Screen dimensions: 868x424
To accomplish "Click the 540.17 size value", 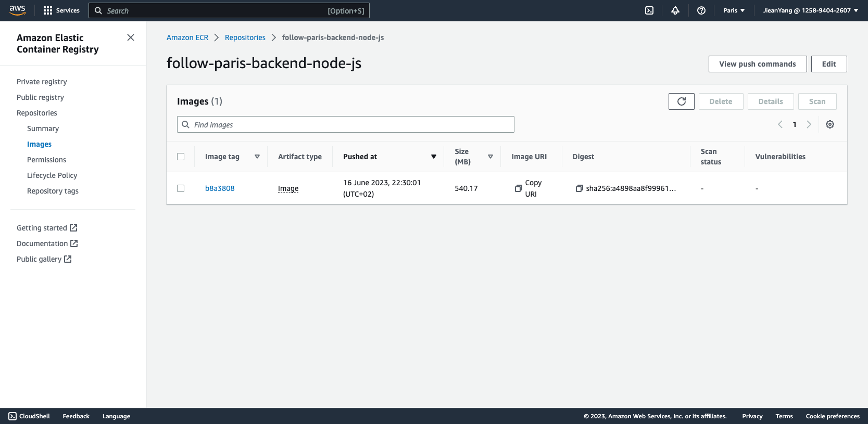I will (466, 188).
